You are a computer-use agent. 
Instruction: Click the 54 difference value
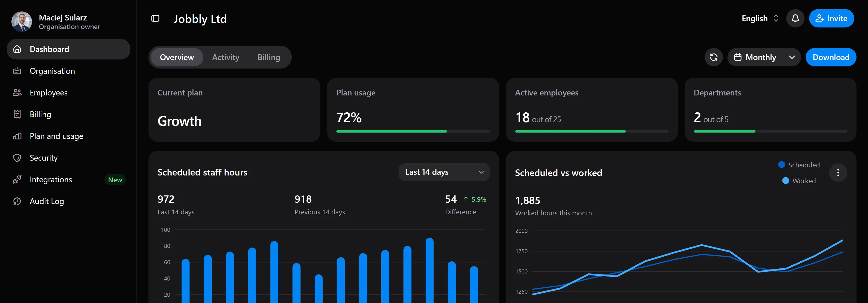pos(451,199)
